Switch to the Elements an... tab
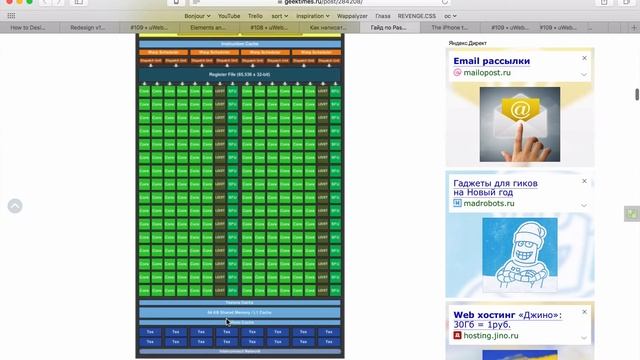Screen dimensions: 640x360 pos(209,28)
